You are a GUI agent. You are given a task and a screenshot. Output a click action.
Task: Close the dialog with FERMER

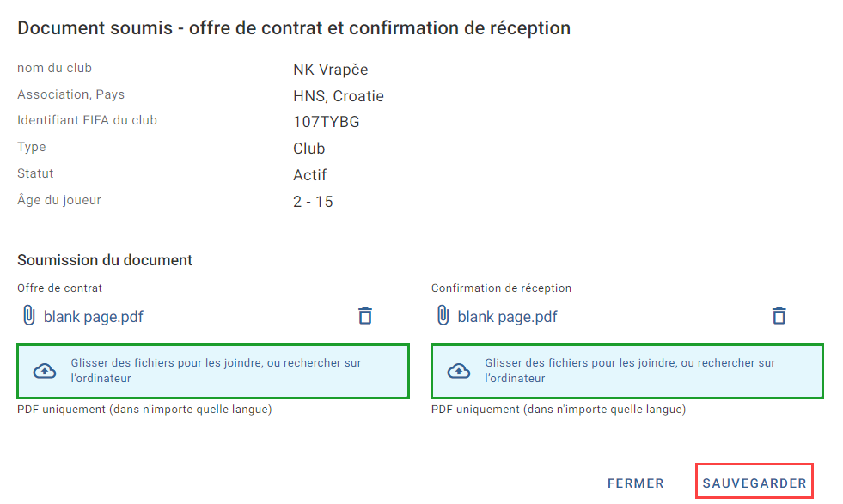(x=636, y=483)
